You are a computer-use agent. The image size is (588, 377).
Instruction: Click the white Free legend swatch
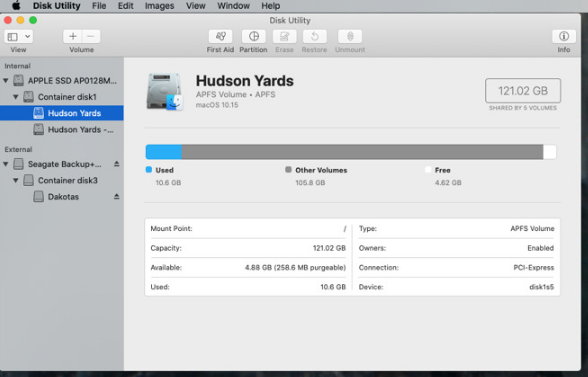[428, 170]
